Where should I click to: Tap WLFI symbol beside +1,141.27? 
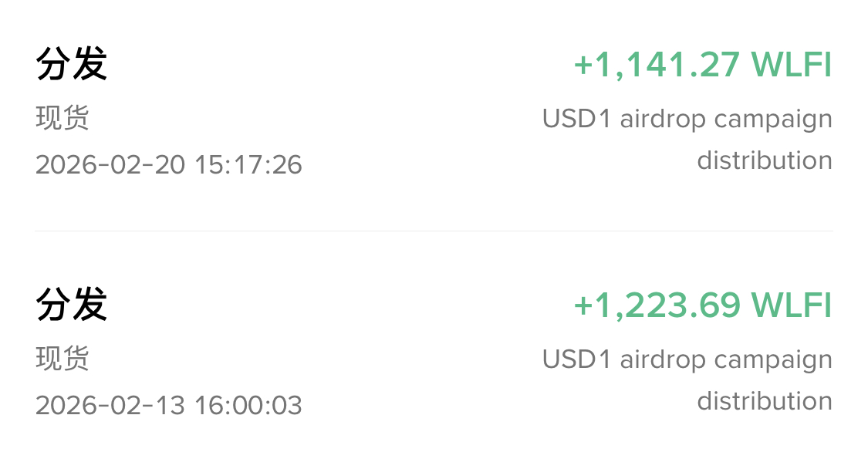[x=792, y=65]
